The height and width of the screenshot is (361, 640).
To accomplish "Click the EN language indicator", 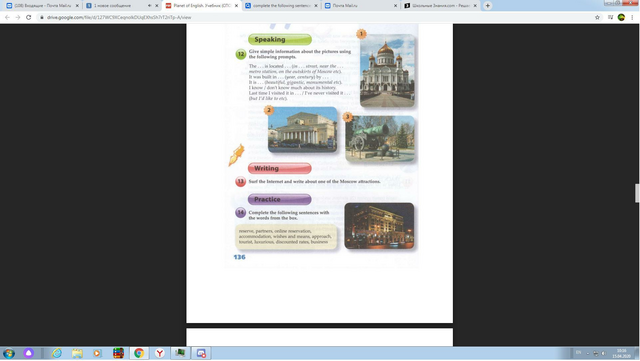I will coord(578,353).
